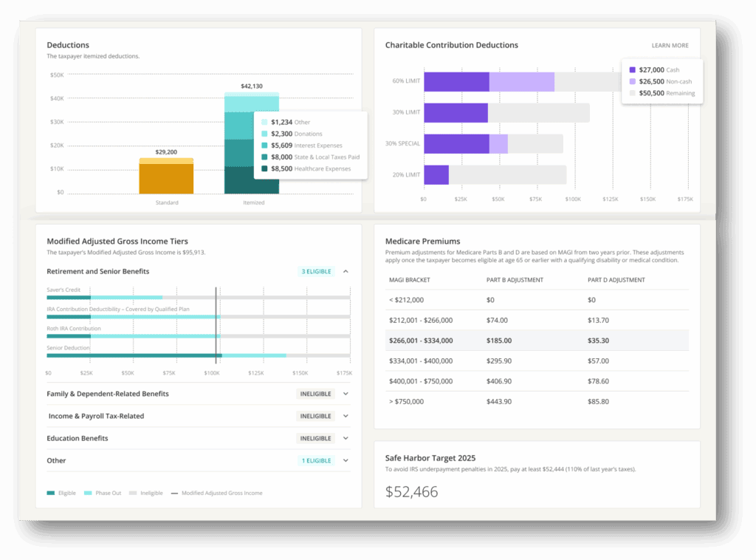Click the Ineligible badge beside Education Benefits
Image resolution: width=756 pixels, height=560 pixels.
(315, 438)
